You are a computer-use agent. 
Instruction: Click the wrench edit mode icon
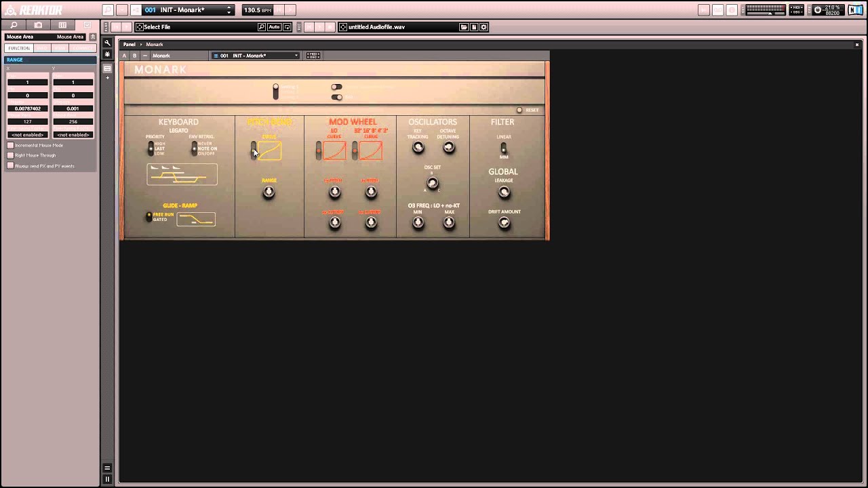point(107,43)
